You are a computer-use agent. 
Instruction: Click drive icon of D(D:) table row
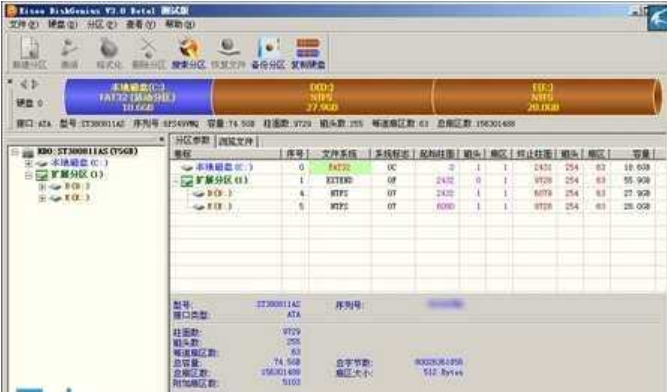[199, 194]
